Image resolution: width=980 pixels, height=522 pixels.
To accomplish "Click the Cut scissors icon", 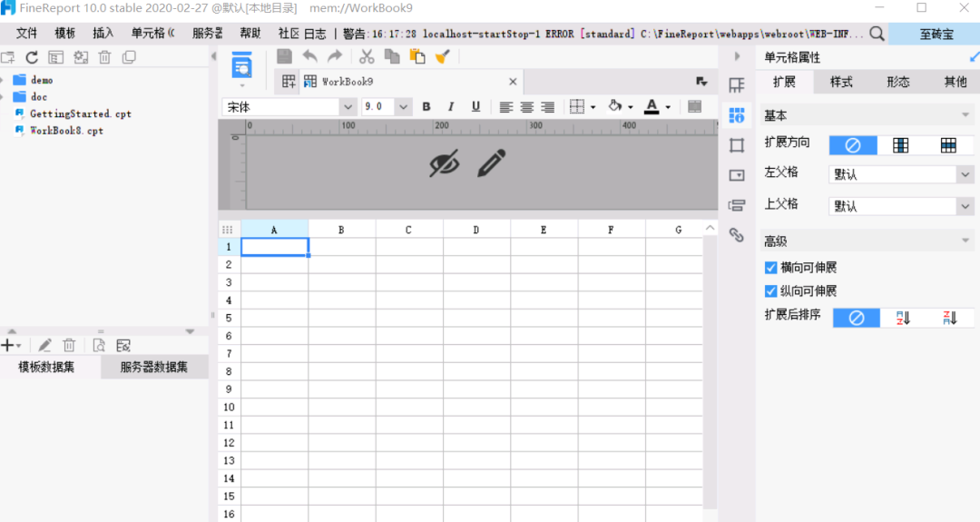I will [x=367, y=56].
